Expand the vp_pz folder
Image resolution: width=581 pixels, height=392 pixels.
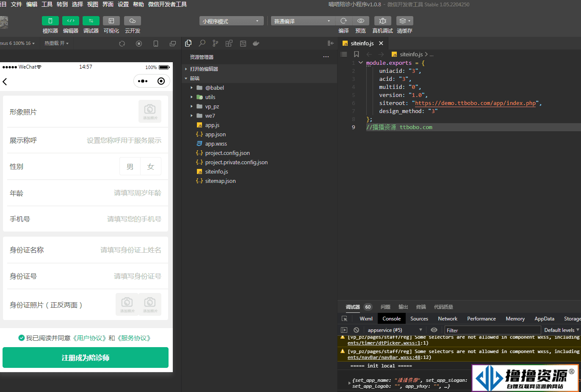coord(260,106)
